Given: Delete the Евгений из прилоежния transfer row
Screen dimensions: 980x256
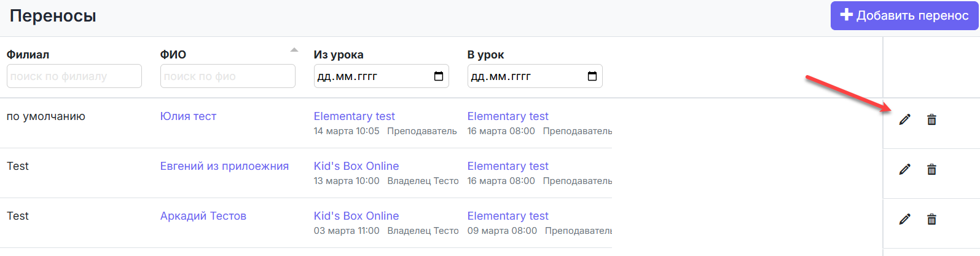Looking at the screenshot, I should click(x=931, y=169).
